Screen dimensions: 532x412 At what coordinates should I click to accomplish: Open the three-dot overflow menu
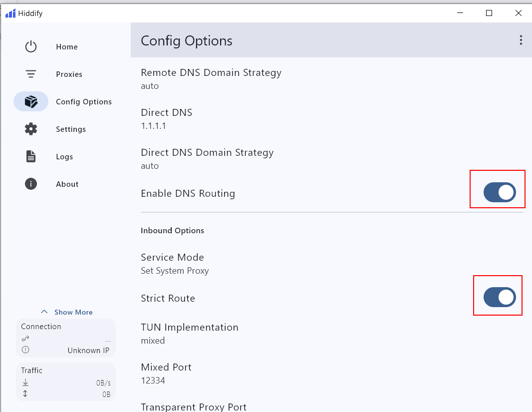click(521, 40)
